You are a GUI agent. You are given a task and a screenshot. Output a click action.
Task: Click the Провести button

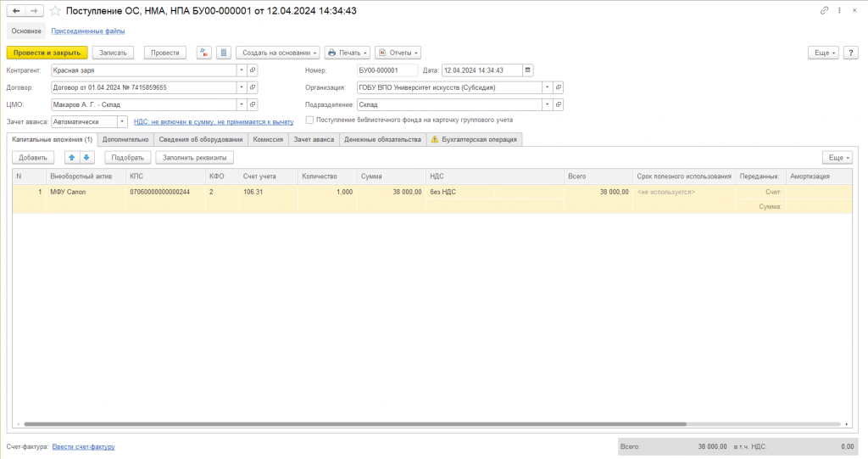165,53
